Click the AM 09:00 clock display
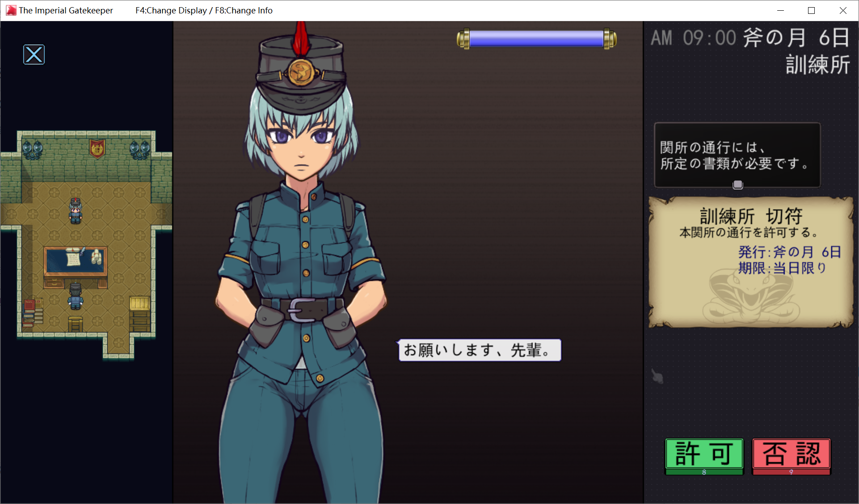Screen dimensions: 859x504 coord(693,38)
